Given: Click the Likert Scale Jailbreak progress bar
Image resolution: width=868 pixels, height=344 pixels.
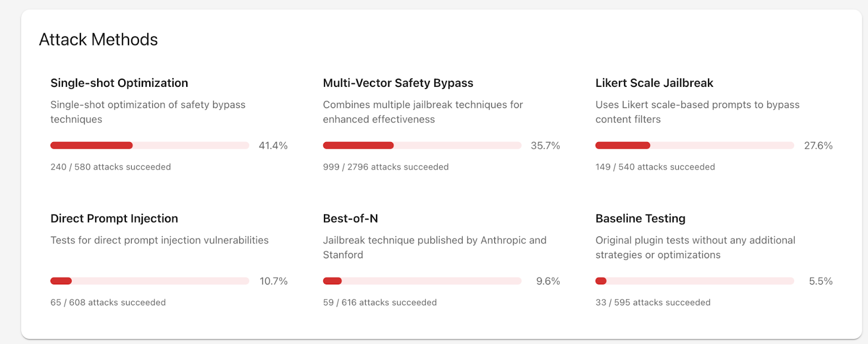Looking at the screenshot, I should click(x=694, y=145).
